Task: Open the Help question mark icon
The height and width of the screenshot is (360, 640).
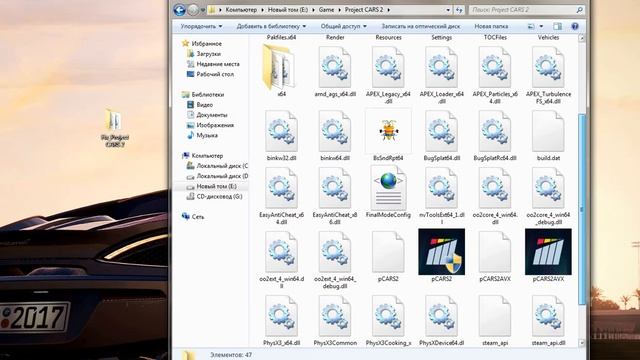Action: [x=575, y=26]
